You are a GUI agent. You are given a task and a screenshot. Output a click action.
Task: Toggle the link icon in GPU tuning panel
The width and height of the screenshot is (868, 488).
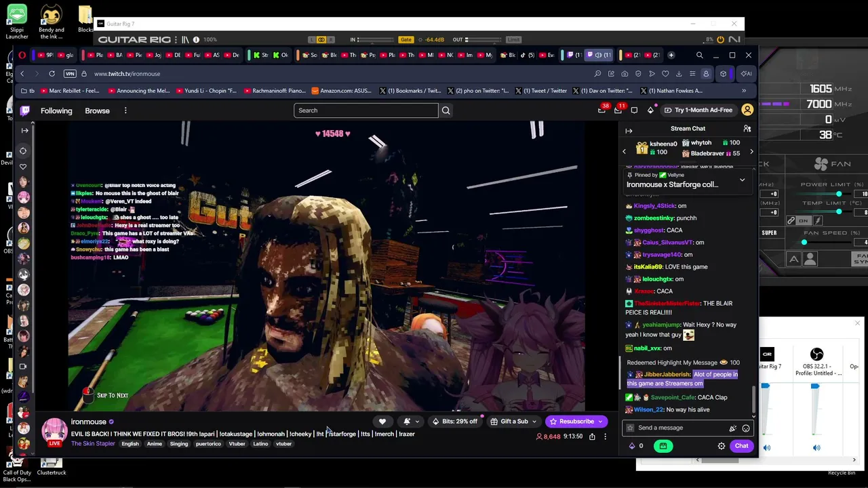click(x=791, y=220)
